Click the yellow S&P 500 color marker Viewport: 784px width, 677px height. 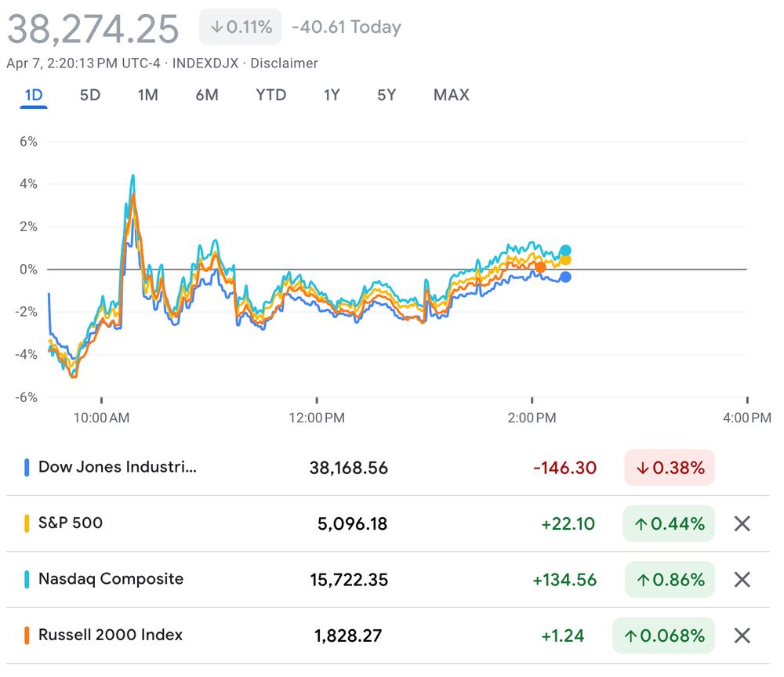pos(27,523)
